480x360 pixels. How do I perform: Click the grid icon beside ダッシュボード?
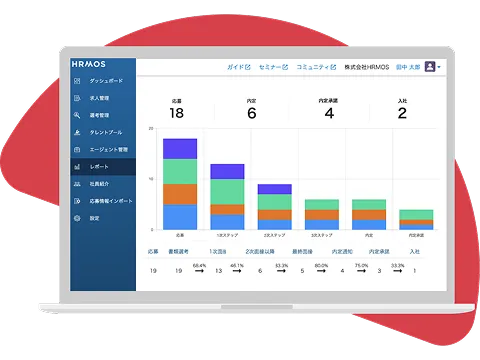[77, 81]
